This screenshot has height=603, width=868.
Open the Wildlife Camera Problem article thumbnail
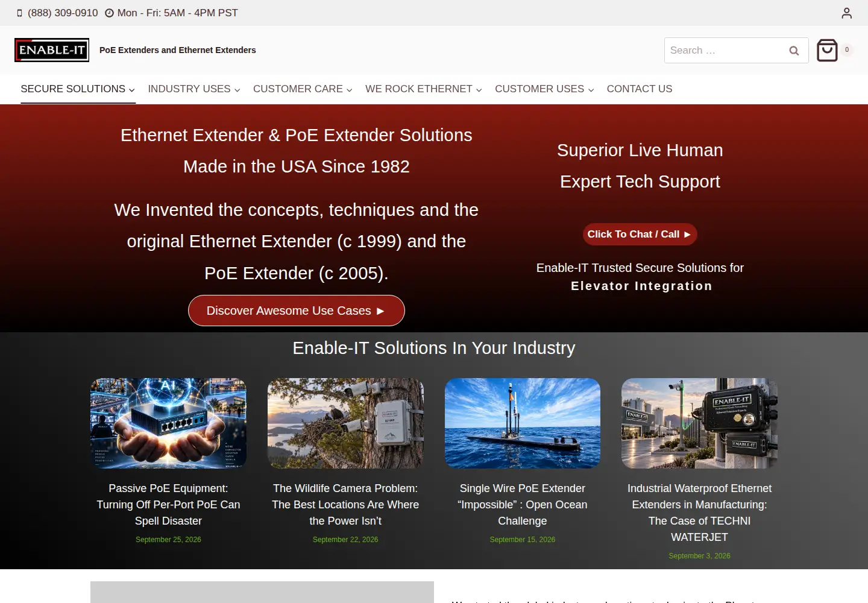click(x=345, y=423)
